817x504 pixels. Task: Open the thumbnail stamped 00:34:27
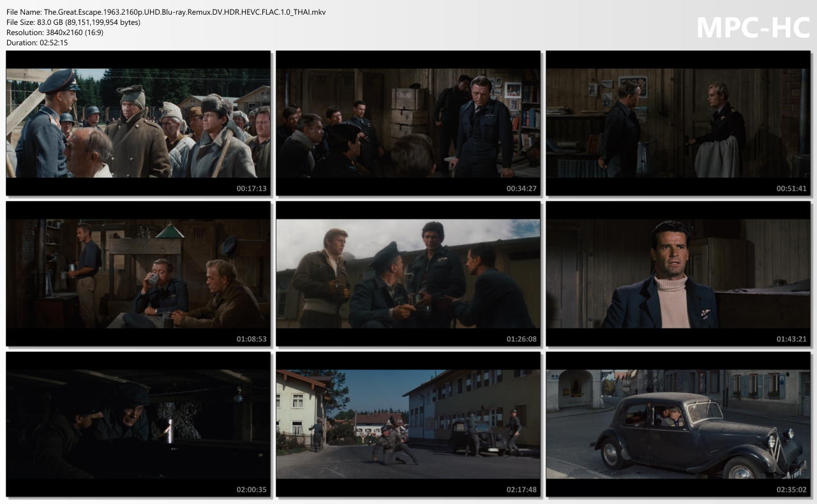click(408, 122)
